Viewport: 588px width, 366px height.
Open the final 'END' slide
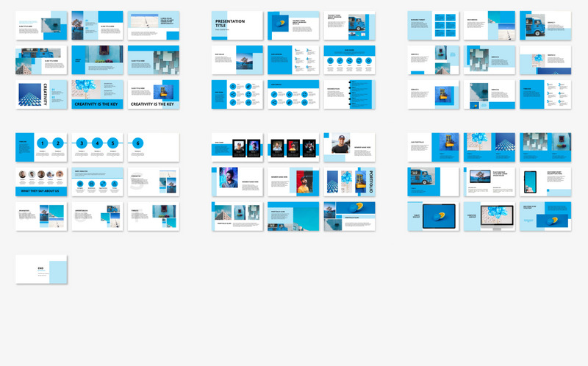point(41,269)
